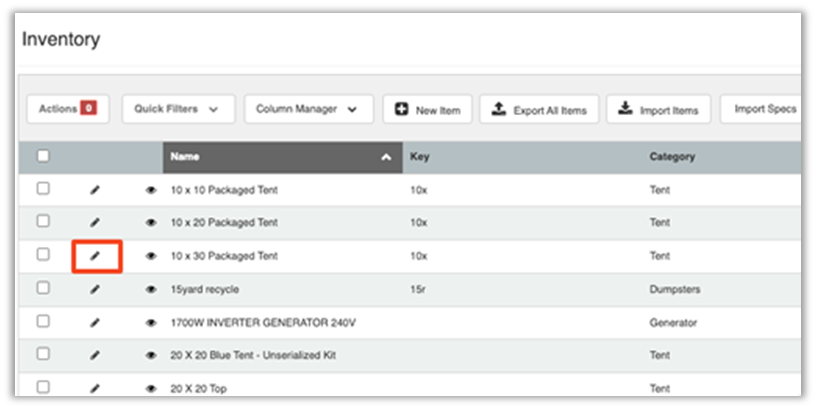
Task: Click the Category column header
Action: pyautogui.click(x=672, y=157)
